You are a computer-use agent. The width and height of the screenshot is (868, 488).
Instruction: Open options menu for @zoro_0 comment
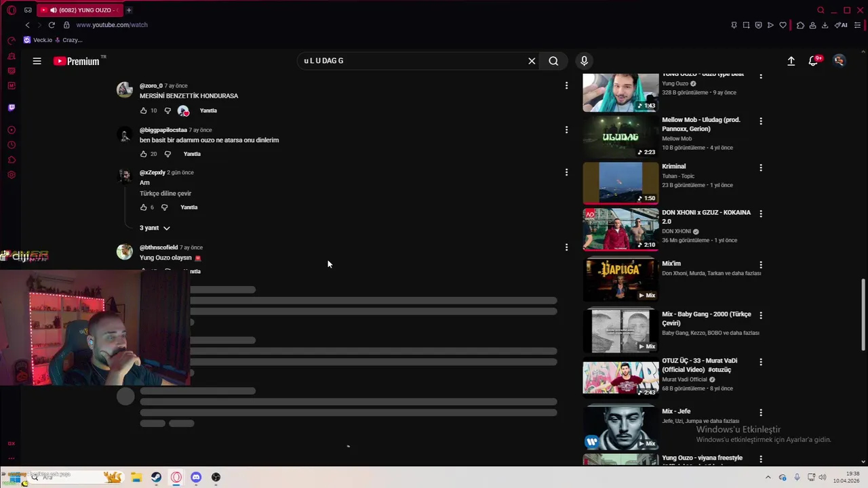pos(566,85)
